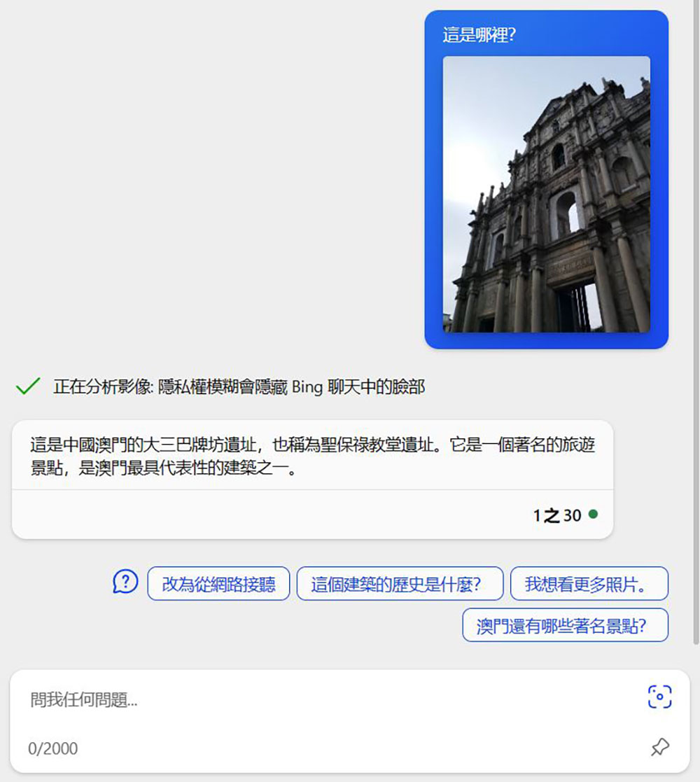Click the green dot next to 1之30
The image size is (700, 782).
[x=593, y=515]
